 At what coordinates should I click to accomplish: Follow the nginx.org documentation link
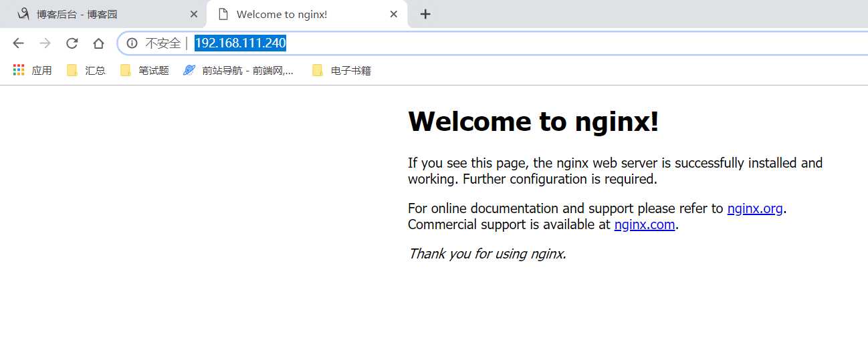(x=755, y=208)
